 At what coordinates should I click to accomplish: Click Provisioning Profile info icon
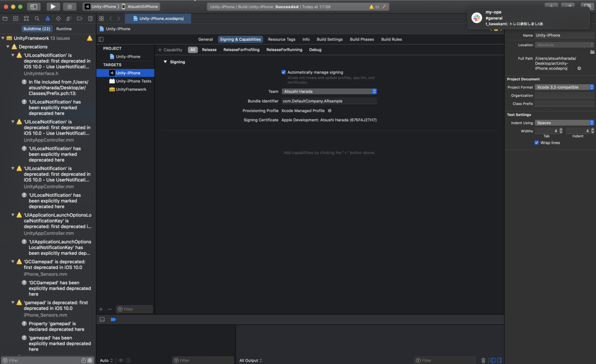(x=329, y=111)
